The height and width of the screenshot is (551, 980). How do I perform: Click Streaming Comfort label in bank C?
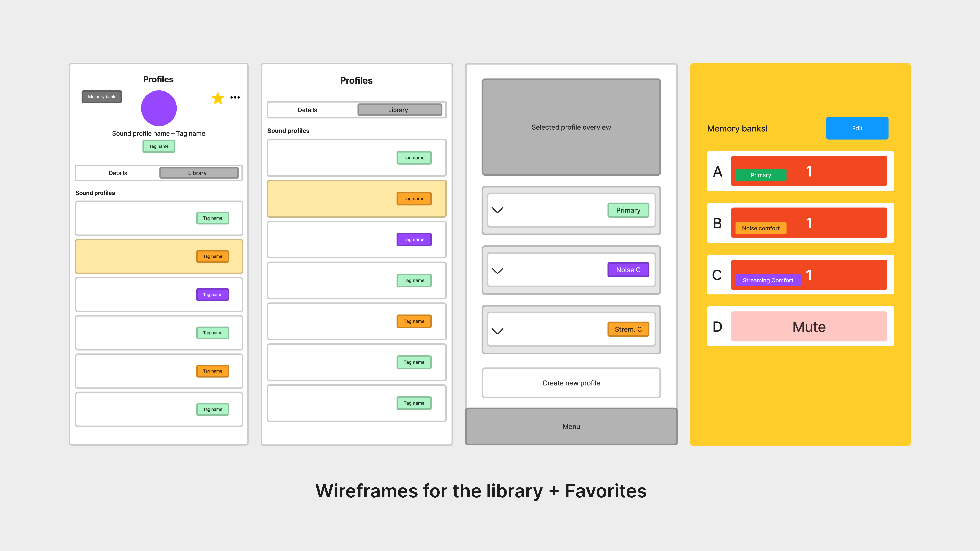tap(768, 280)
